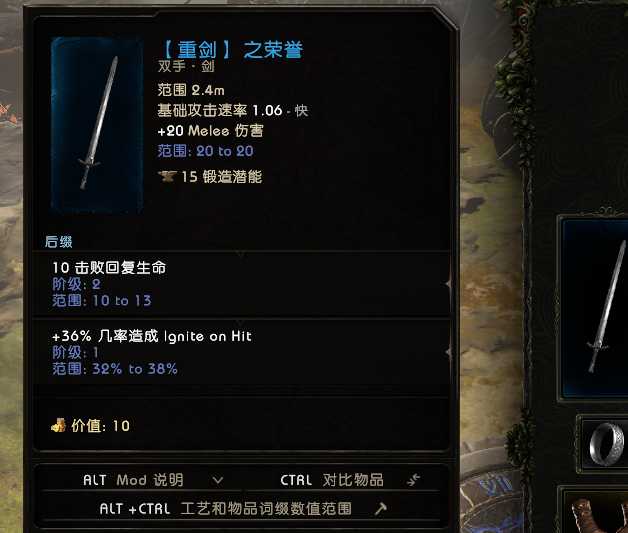Select the silver ring in the equipment slot
Screen dimensions: 628x533
click(607, 444)
